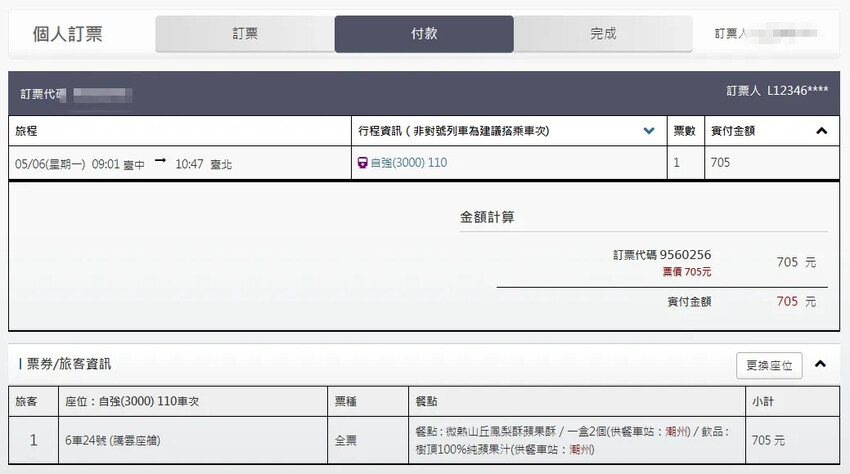Click the train icon beside 自強(3000) 110

(363, 162)
